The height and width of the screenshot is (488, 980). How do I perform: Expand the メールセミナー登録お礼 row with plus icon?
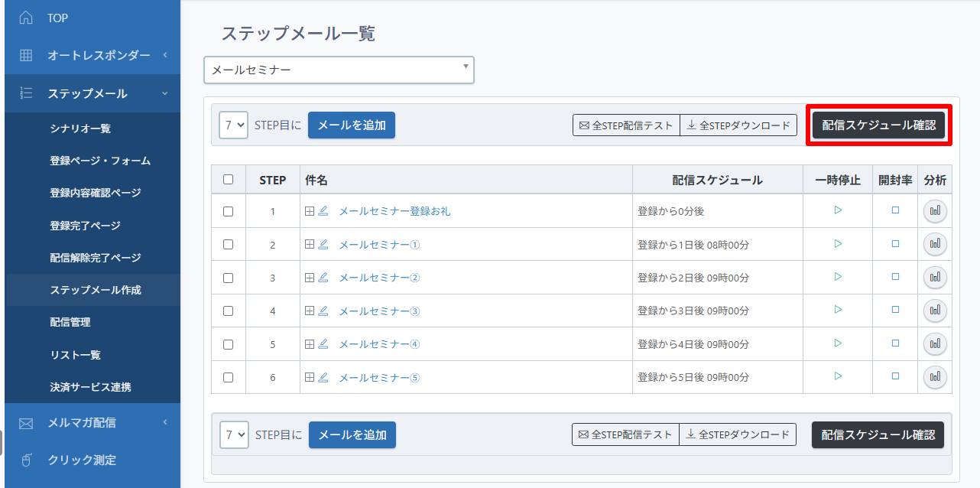click(x=310, y=211)
